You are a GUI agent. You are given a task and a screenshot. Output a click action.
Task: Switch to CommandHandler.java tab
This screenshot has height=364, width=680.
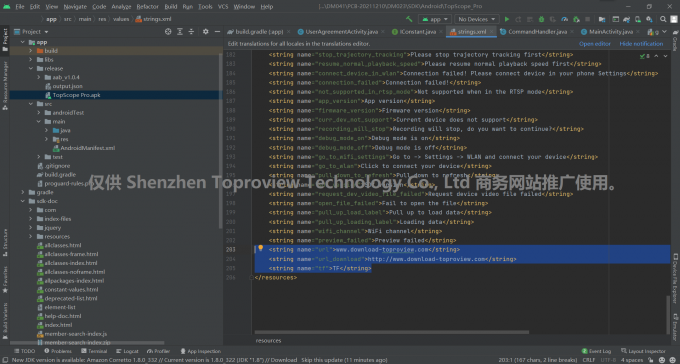tap(537, 32)
